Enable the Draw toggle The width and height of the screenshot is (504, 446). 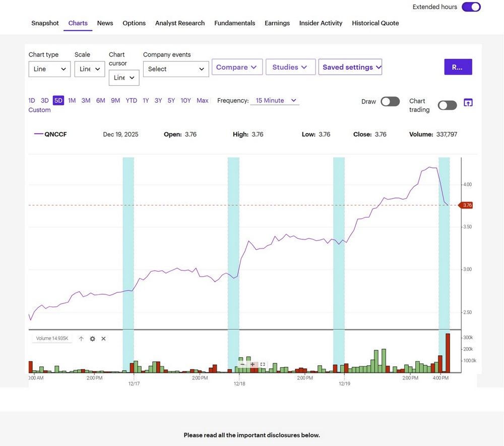390,102
